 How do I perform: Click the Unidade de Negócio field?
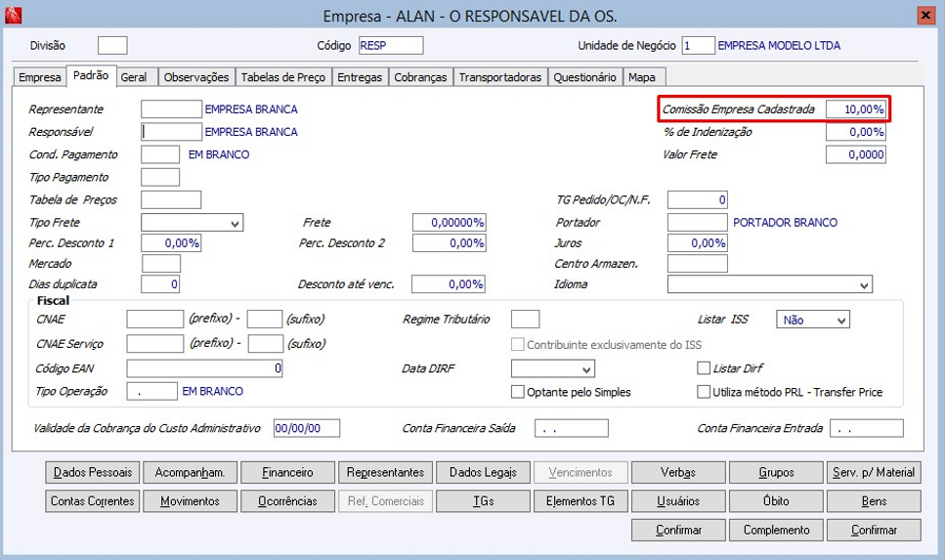click(699, 45)
